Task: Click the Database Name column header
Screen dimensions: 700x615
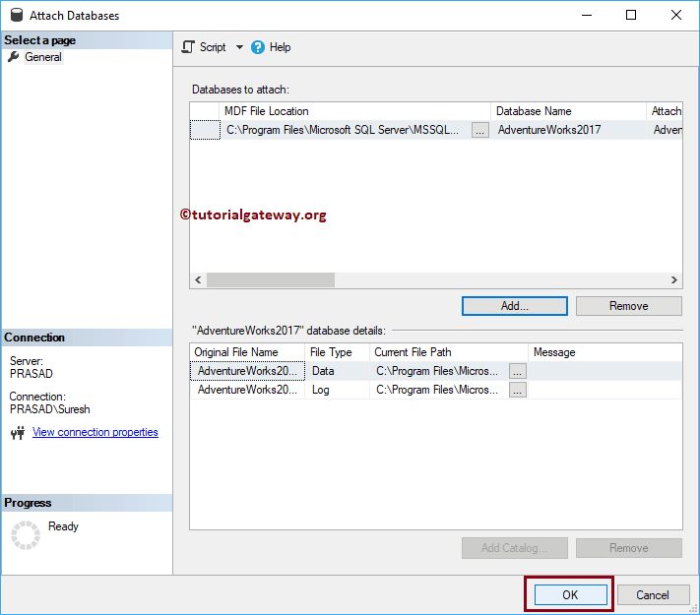Action: [x=568, y=111]
